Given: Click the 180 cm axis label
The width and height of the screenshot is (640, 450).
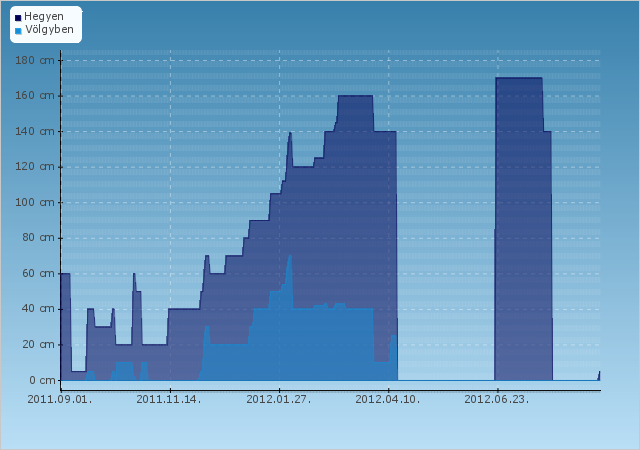Looking at the screenshot, I should coord(35,60).
